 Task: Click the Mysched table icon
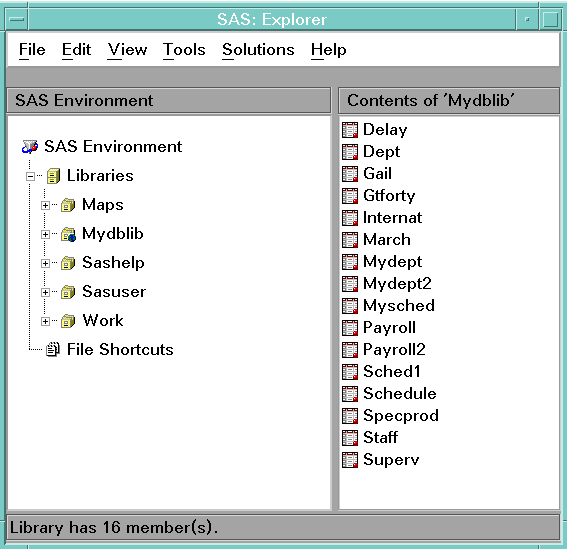point(350,306)
